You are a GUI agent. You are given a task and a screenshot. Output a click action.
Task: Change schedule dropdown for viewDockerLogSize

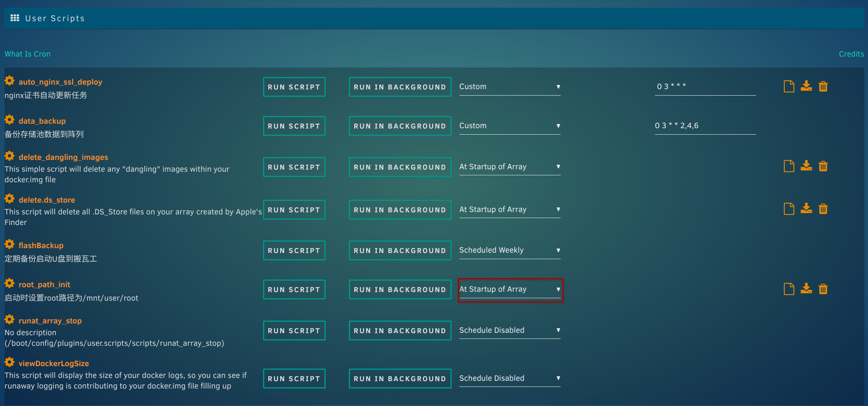point(509,379)
